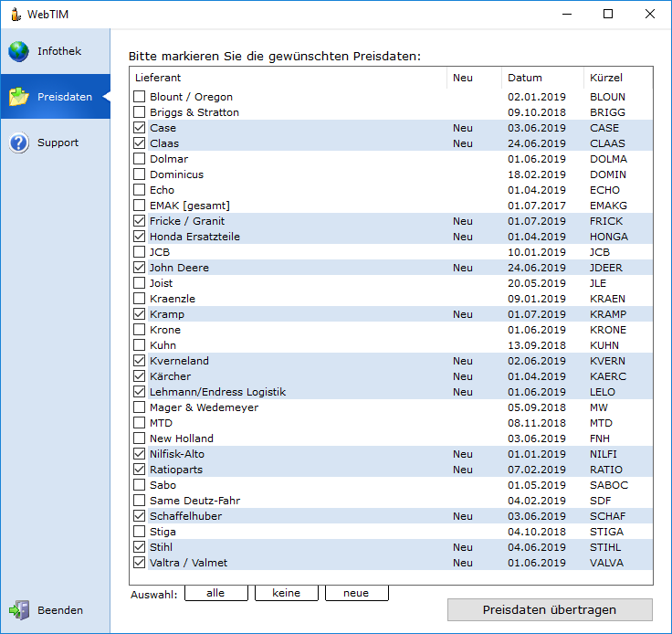Click the date 13.09.2018 for Kuhn
Image resolution: width=672 pixels, height=634 pixels.
537,345
